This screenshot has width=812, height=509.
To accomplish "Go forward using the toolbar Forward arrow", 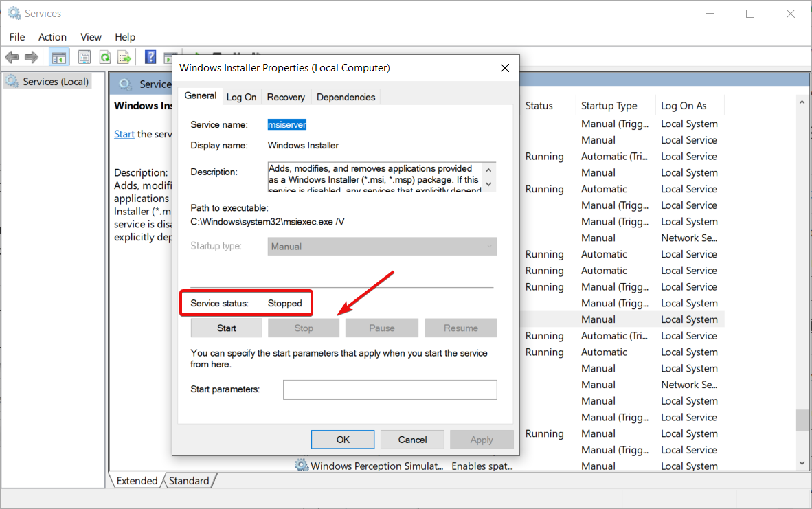I will (32, 58).
